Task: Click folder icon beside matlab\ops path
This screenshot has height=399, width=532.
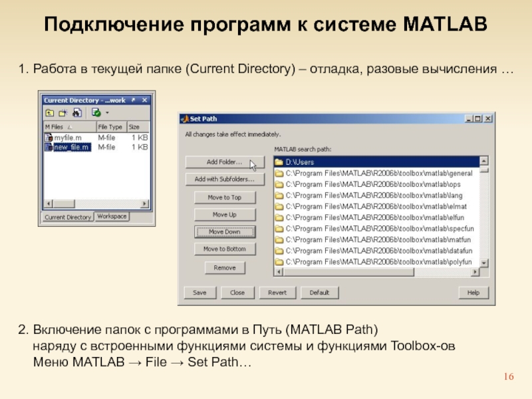Action: pyautogui.click(x=279, y=185)
